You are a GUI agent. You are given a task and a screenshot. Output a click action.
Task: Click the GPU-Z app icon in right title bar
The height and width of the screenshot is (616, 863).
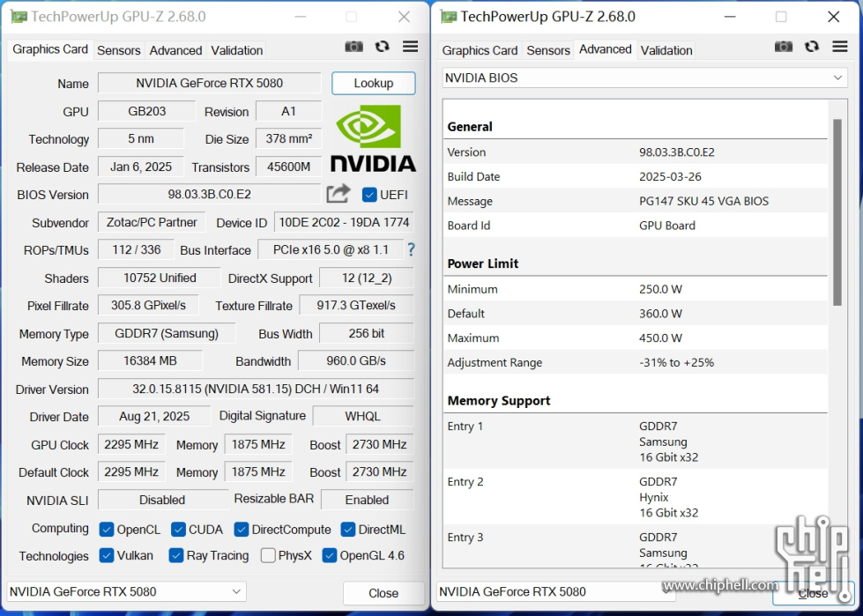pyautogui.click(x=448, y=17)
